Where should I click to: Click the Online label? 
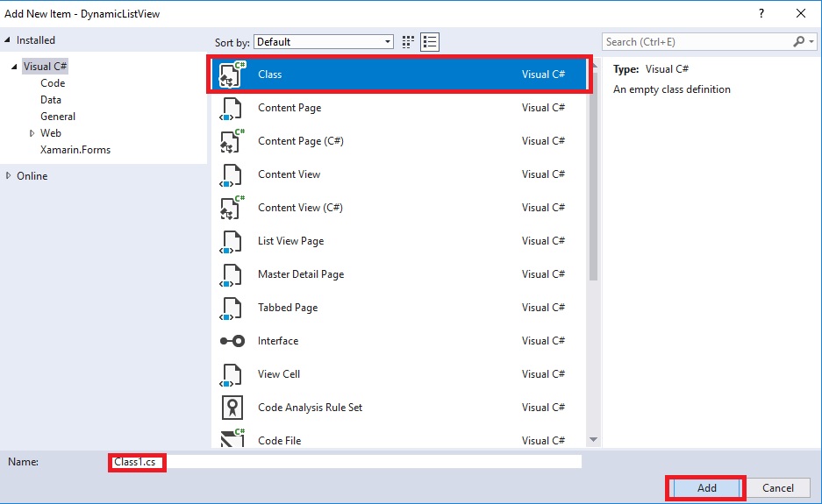click(32, 176)
